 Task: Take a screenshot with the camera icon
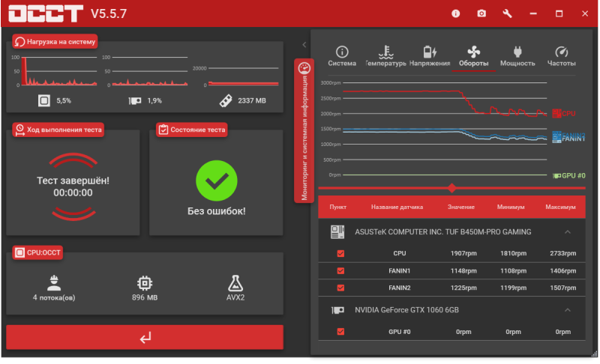(x=481, y=13)
